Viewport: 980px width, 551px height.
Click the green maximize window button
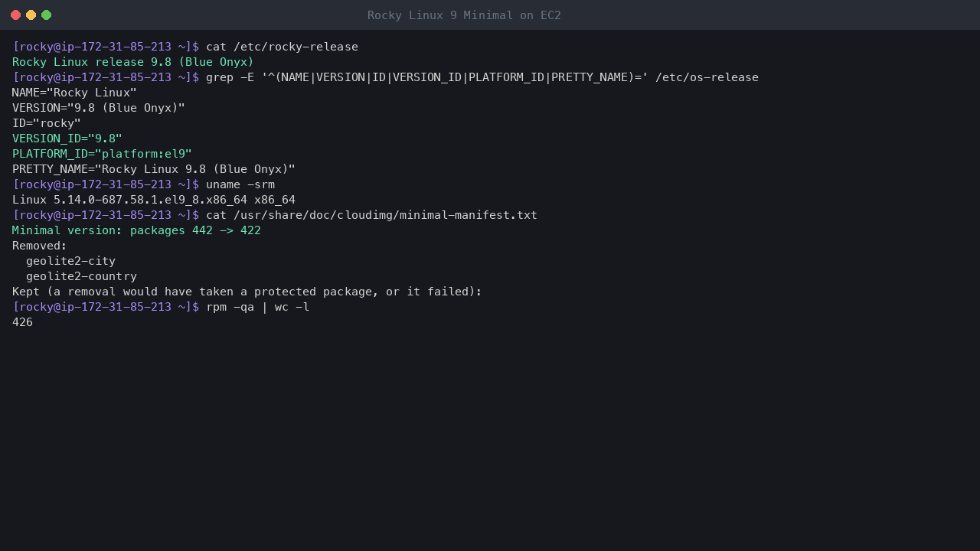click(x=46, y=15)
